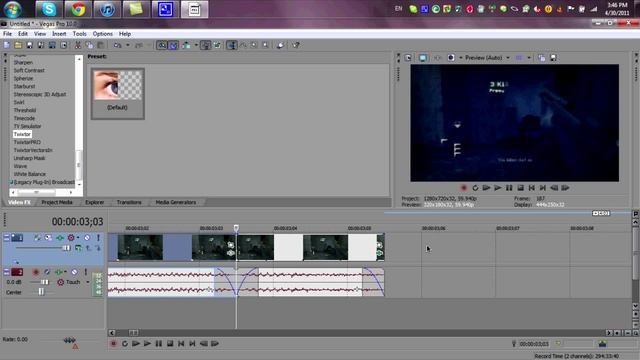Image resolution: width=640 pixels, height=360 pixels.
Task: Click the Undo toolbar button
Action: [118, 45]
